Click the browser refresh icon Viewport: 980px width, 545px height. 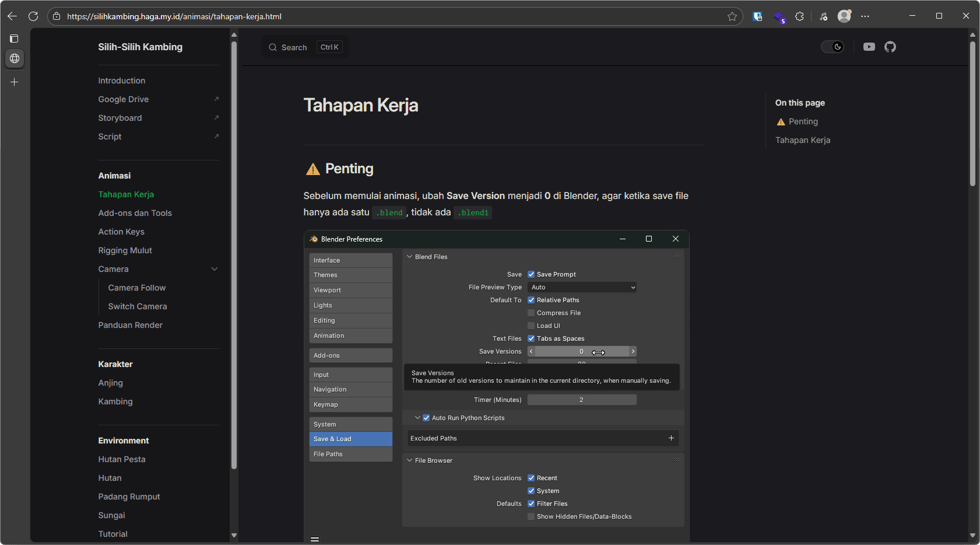(33, 16)
